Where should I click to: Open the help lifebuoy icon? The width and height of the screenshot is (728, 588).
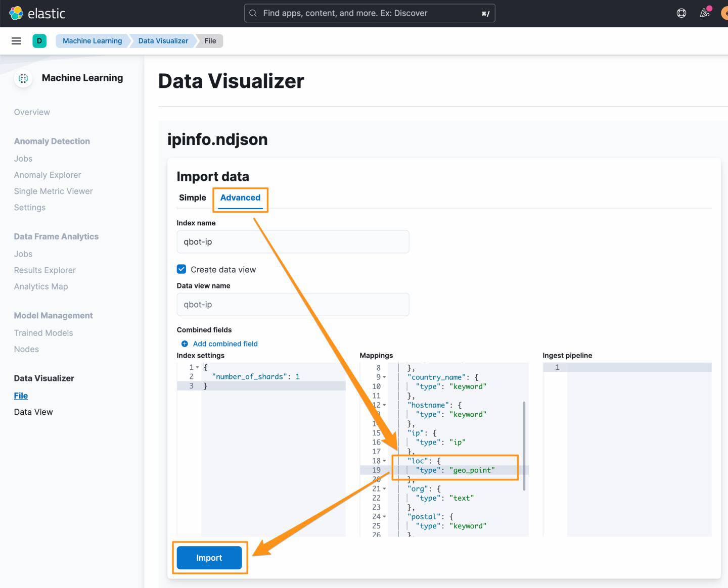coord(681,13)
